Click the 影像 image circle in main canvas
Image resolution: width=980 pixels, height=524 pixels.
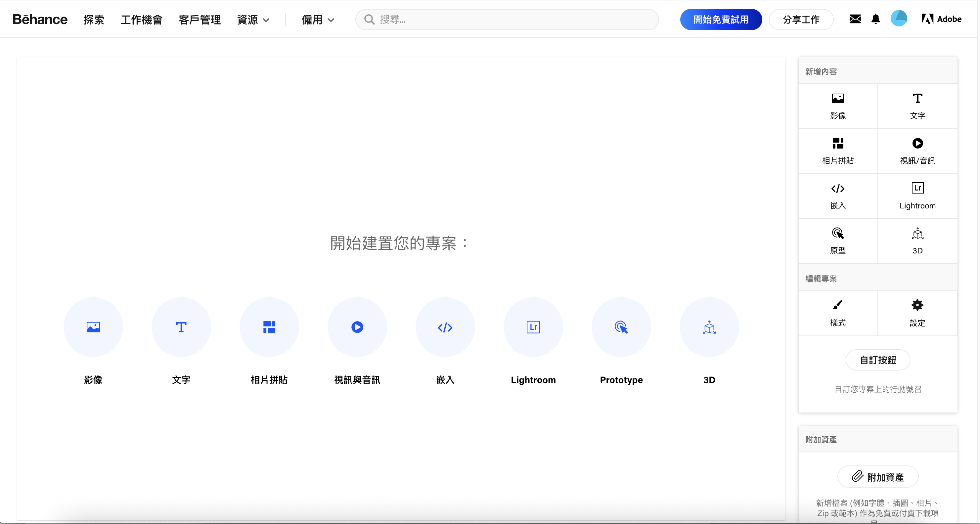93,327
